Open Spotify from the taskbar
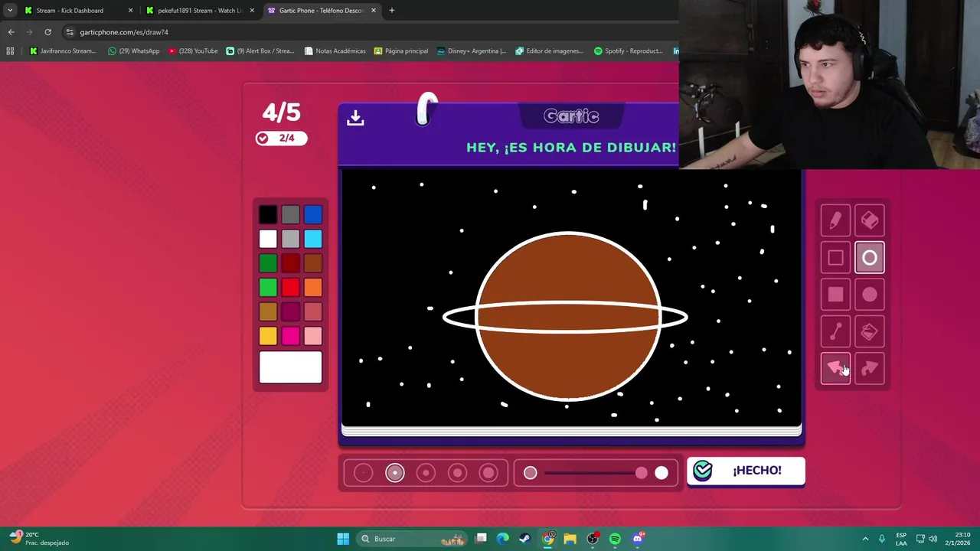The width and height of the screenshot is (980, 551). tap(615, 539)
